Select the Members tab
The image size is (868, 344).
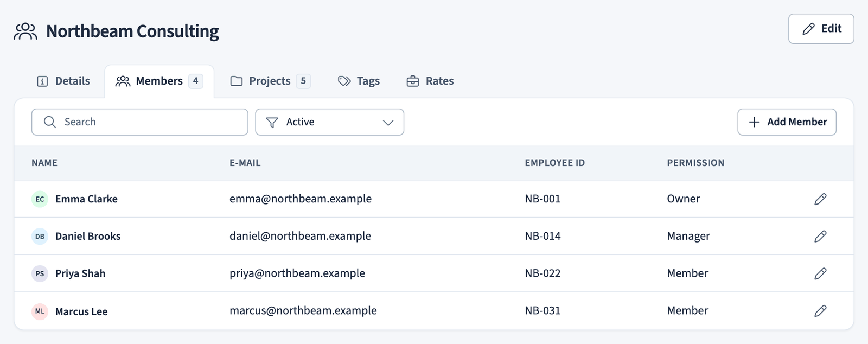(159, 81)
